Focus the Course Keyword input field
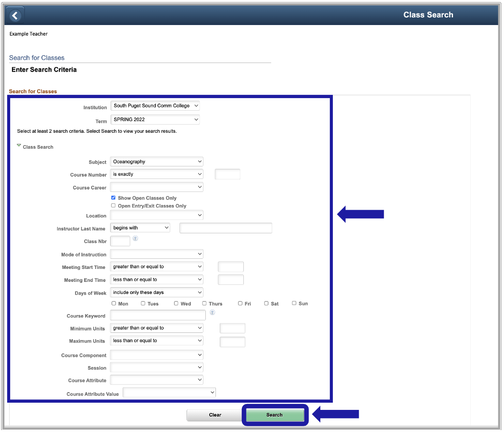The width and height of the screenshot is (504, 432). coord(158,316)
